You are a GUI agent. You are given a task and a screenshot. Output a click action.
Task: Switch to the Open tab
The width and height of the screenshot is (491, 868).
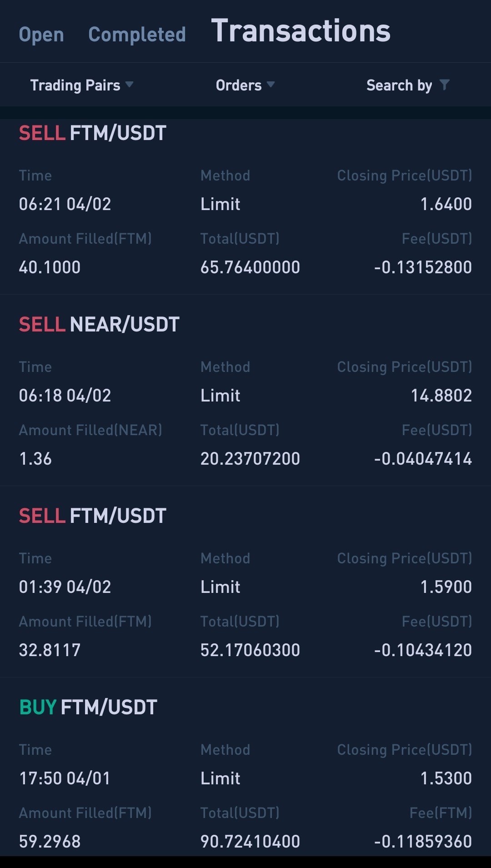(41, 35)
